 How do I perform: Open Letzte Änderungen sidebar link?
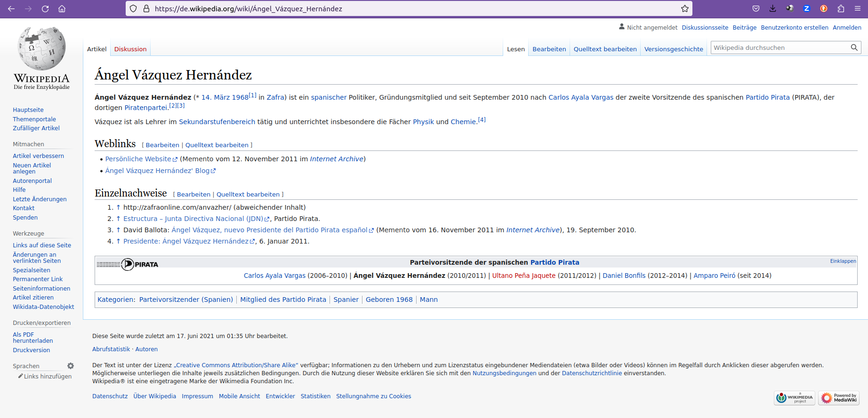[40, 199]
